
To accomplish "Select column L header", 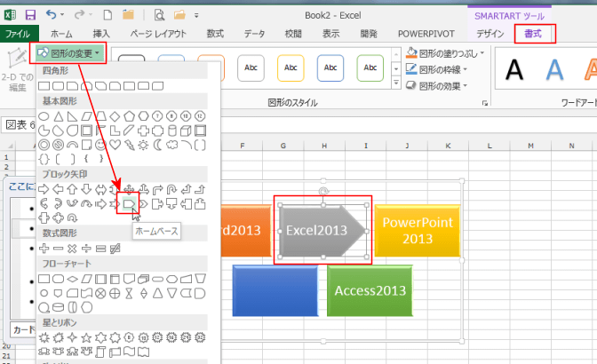I will pos(490,146).
